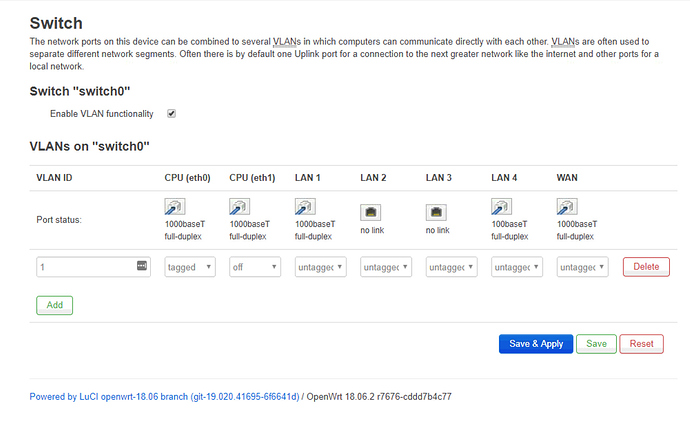Click the WAN column header
The width and height of the screenshot is (690, 425).
[567, 178]
